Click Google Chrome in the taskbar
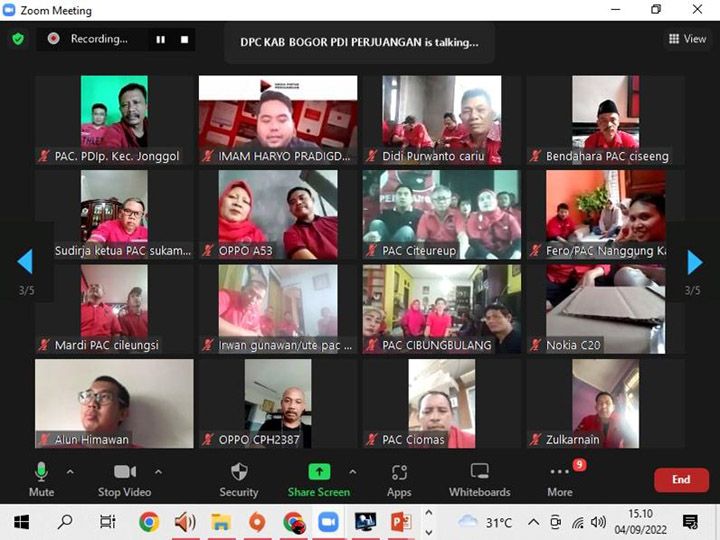The height and width of the screenshot is (540, 720). [x=148, y=521]
